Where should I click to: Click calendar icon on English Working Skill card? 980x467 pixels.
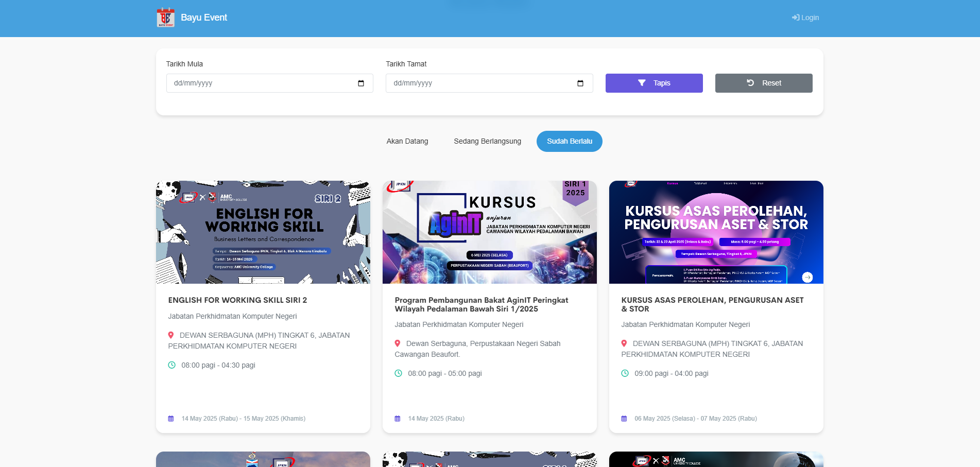tap(171, 419)
